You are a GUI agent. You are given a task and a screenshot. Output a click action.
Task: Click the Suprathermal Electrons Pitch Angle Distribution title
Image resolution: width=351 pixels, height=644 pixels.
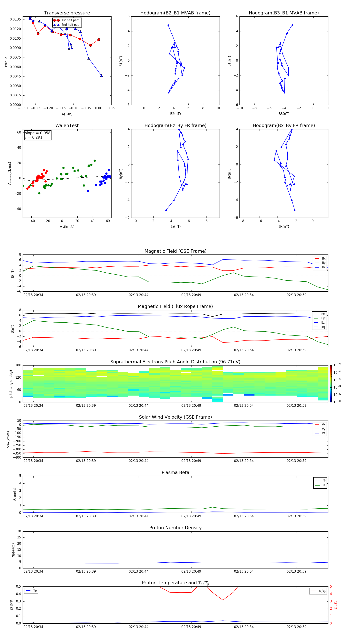[x=175, y=362]
